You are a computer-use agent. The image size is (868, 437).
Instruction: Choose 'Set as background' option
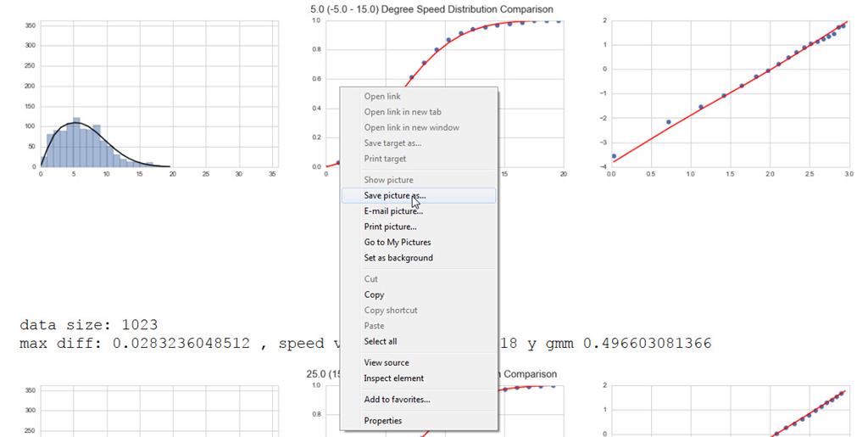point(419,258)
